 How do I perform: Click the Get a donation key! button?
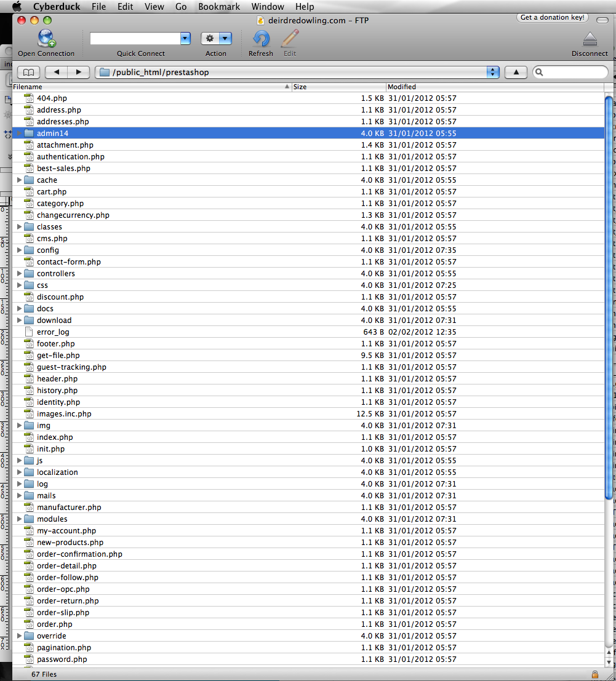coord(553,17)
